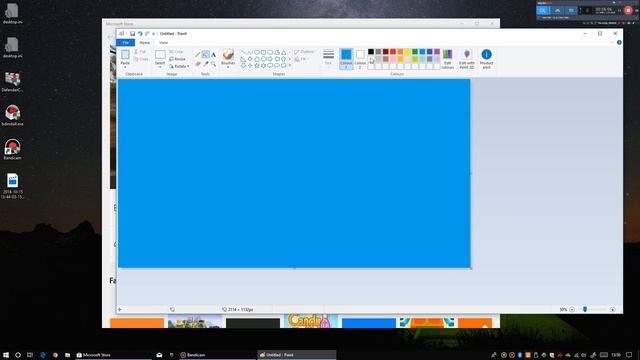Select the Magnifier tool
The width and height of the screenshot is (640, 360).
click(213, 64)
